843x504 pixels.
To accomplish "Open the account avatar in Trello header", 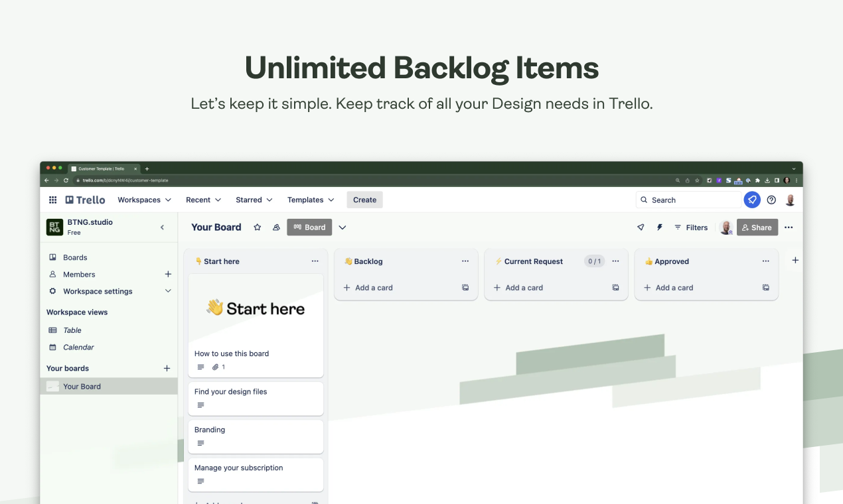I will coord(790,200).
